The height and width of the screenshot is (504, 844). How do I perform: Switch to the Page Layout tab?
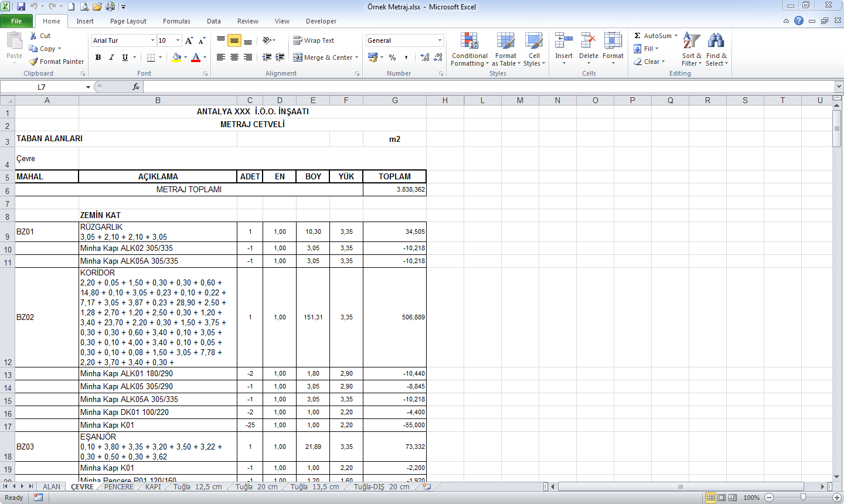point(128,21)
